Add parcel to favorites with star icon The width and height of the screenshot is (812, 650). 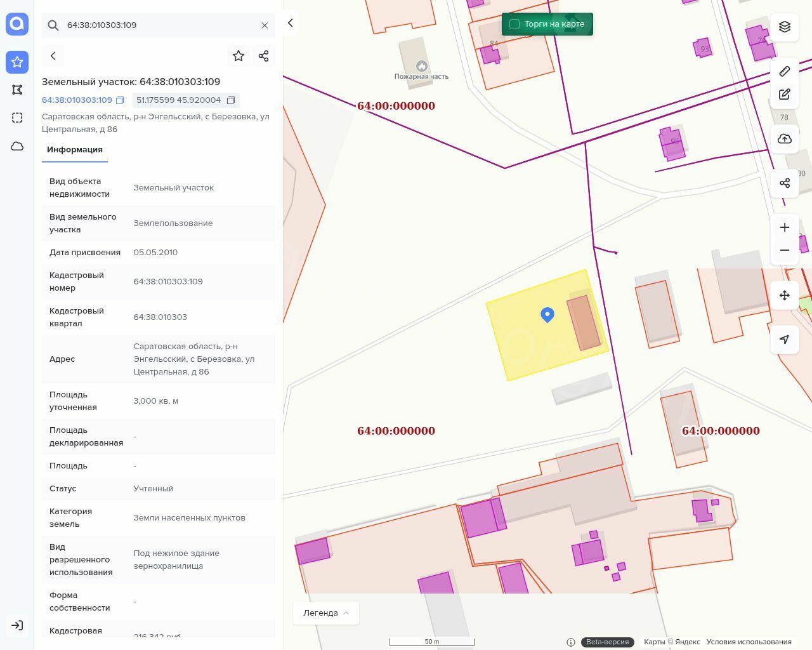click(x=239, y=56)
